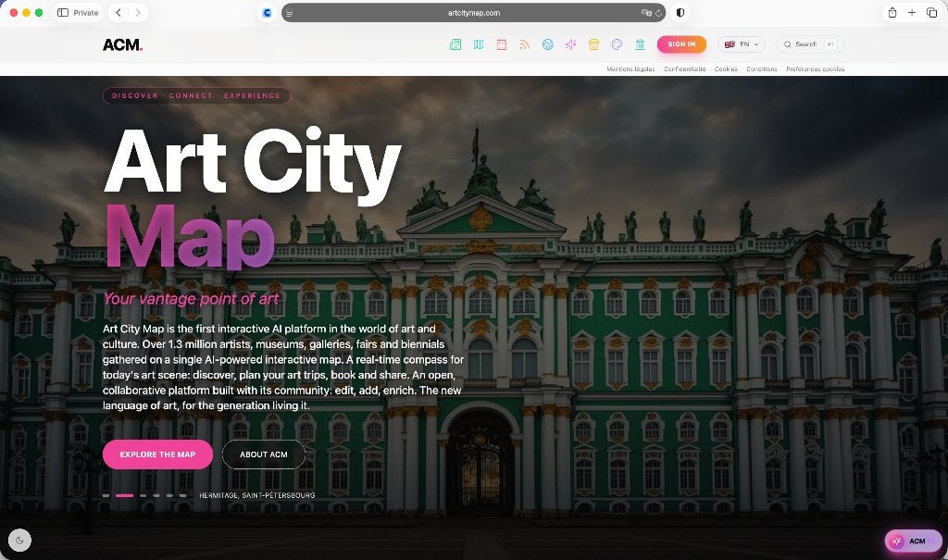Click the artcitymap.com address bar
This screenshot has height=560, width=948.
point(473,13)
